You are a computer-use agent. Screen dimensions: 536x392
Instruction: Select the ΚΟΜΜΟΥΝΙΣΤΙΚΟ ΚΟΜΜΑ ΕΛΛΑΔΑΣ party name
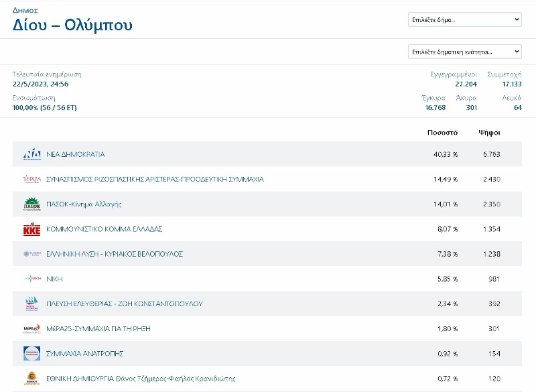coord(105,229)
